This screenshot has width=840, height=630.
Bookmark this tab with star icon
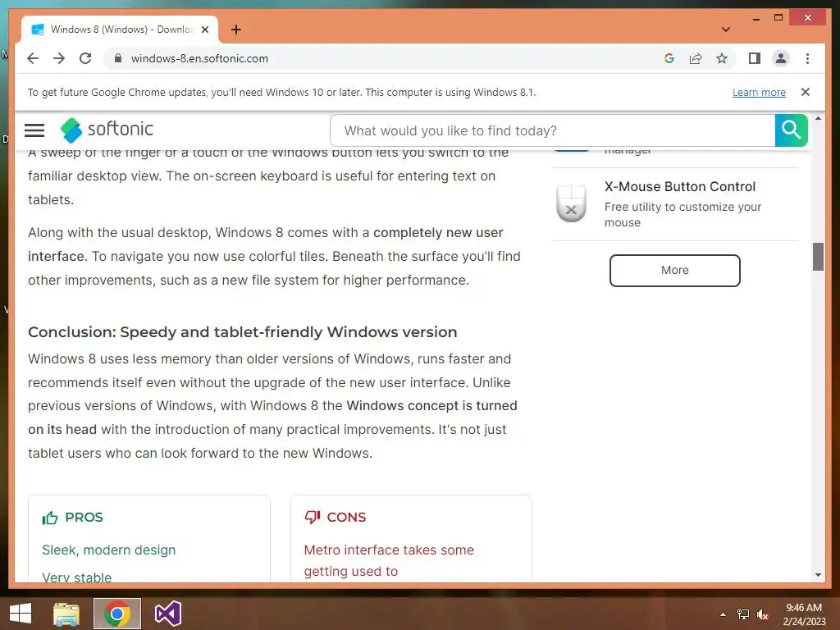(722, 58)
